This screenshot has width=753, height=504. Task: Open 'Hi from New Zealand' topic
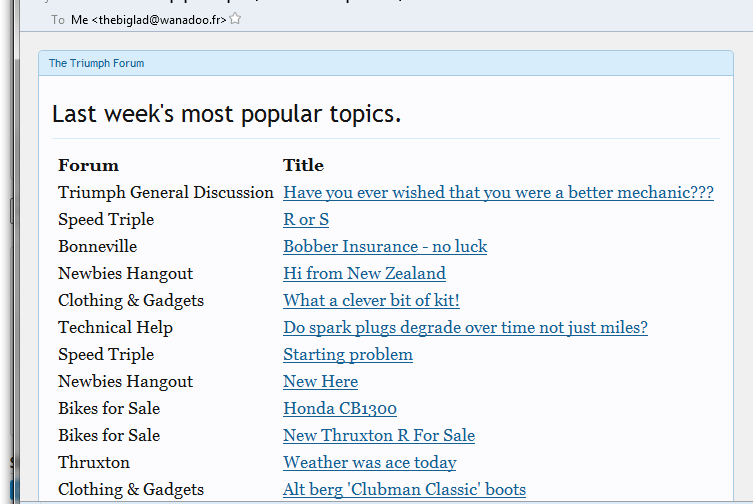[x=364, y=274]
